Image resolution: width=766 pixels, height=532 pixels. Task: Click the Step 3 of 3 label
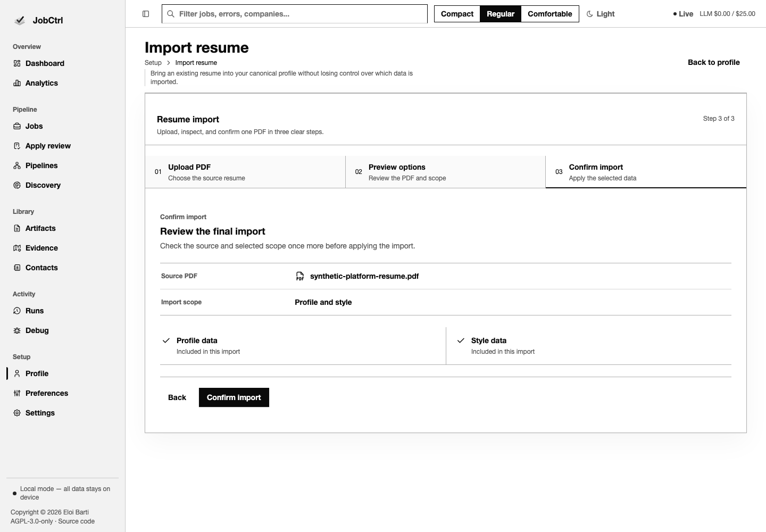click(719, 119)
